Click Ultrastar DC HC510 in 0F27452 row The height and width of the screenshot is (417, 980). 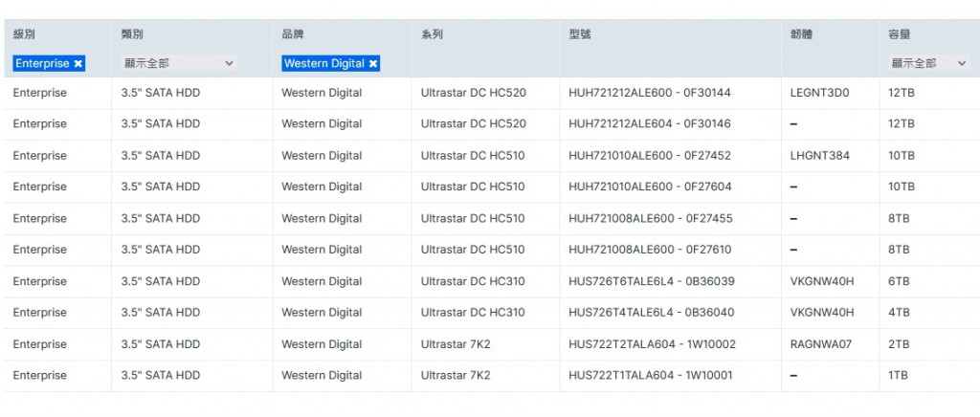pos(473,156)
